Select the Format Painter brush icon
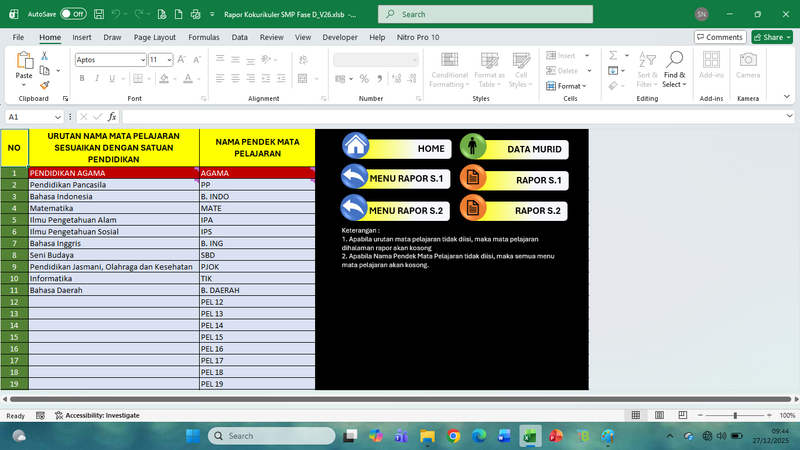800x450 pixels. pyautogui.click(x=45, y=85)
